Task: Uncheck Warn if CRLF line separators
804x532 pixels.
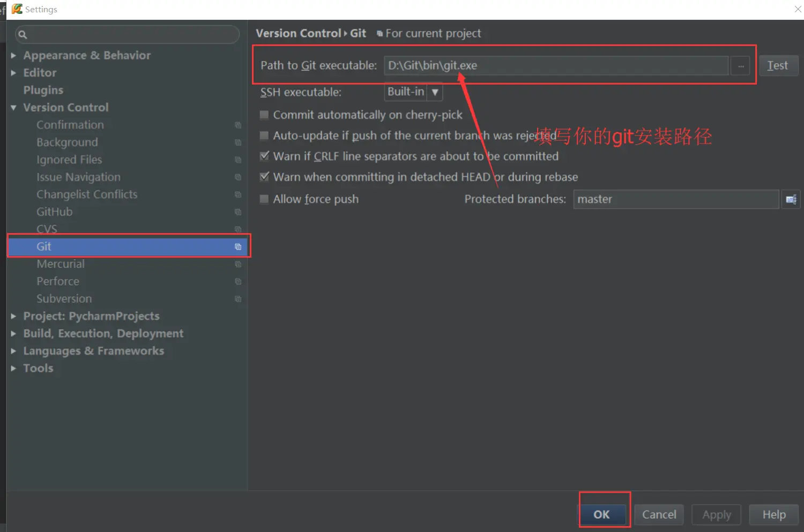Action: click(264, 156)
